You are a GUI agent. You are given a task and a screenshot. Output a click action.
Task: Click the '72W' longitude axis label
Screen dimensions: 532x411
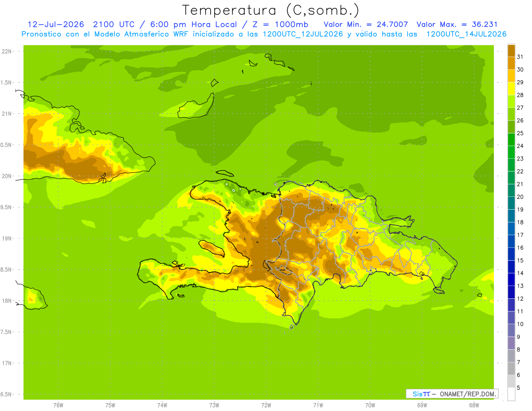(266, 405)
